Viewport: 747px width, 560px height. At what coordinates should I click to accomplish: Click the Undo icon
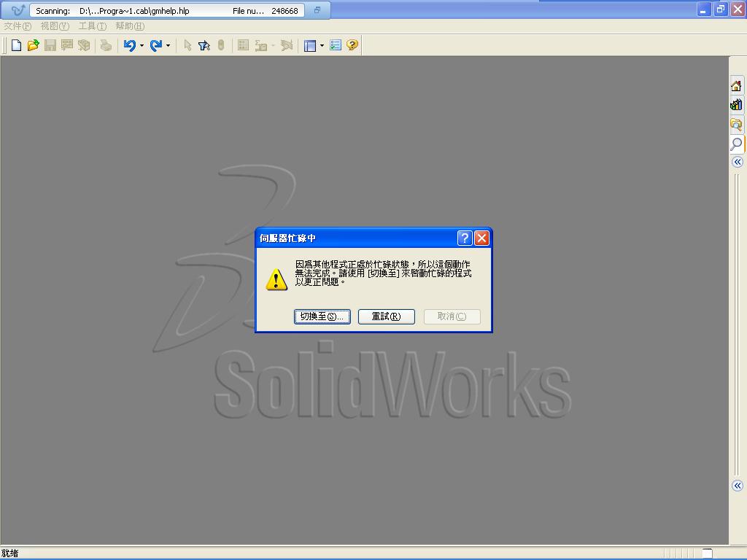tap(130, 45)
